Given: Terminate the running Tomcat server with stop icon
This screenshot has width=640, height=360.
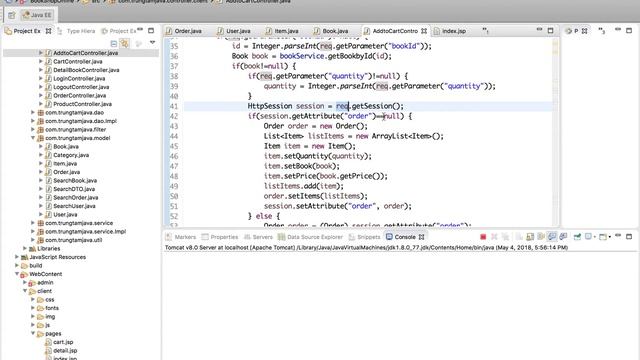Looking at the screenshot, I should pos(483,237).
